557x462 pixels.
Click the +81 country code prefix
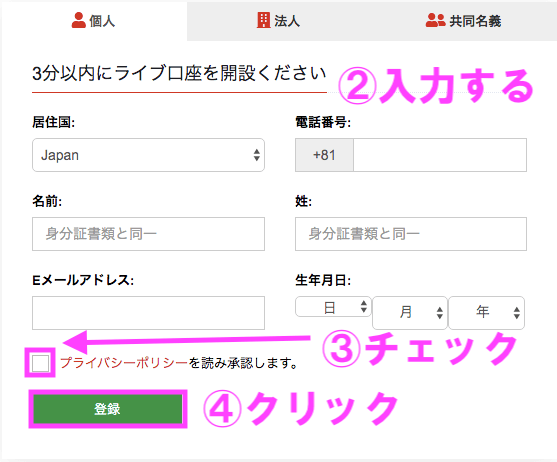coord(324,155)
